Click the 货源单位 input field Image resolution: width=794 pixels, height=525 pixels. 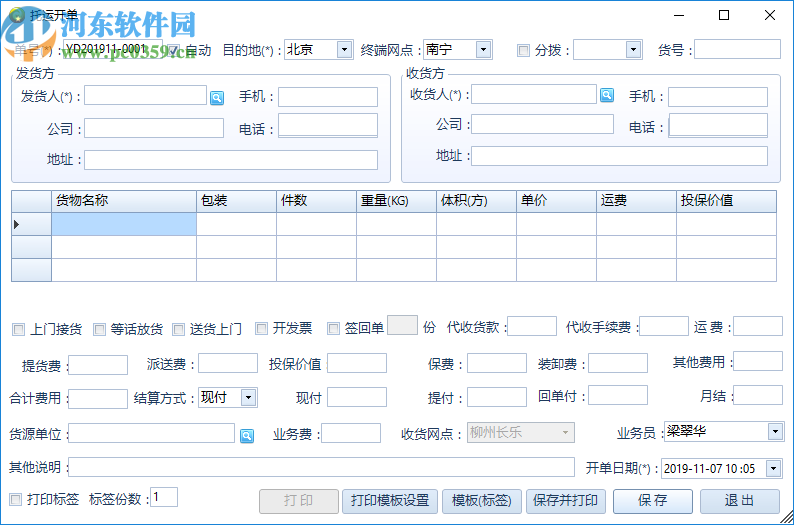point(151,433)
